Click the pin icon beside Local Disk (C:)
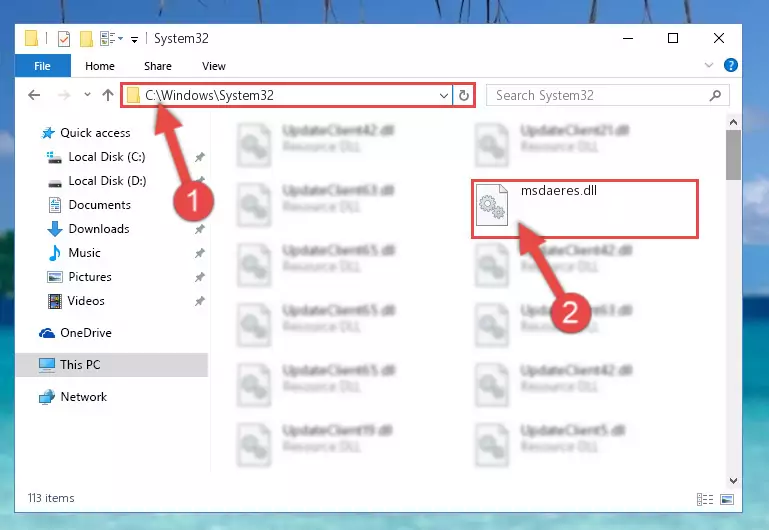The width and height of the screenshot is (769, 530). 200,157
